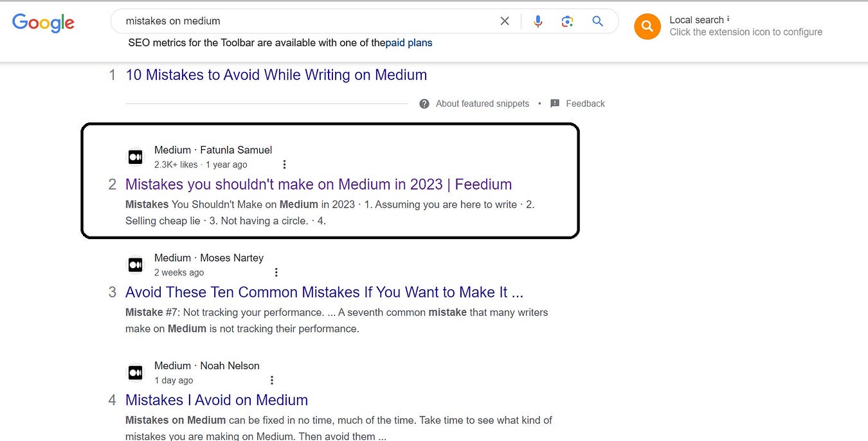Viewport: 868px width, 441px height.
Task: Click the Feedback flag icon
Action: coord(555,104)
